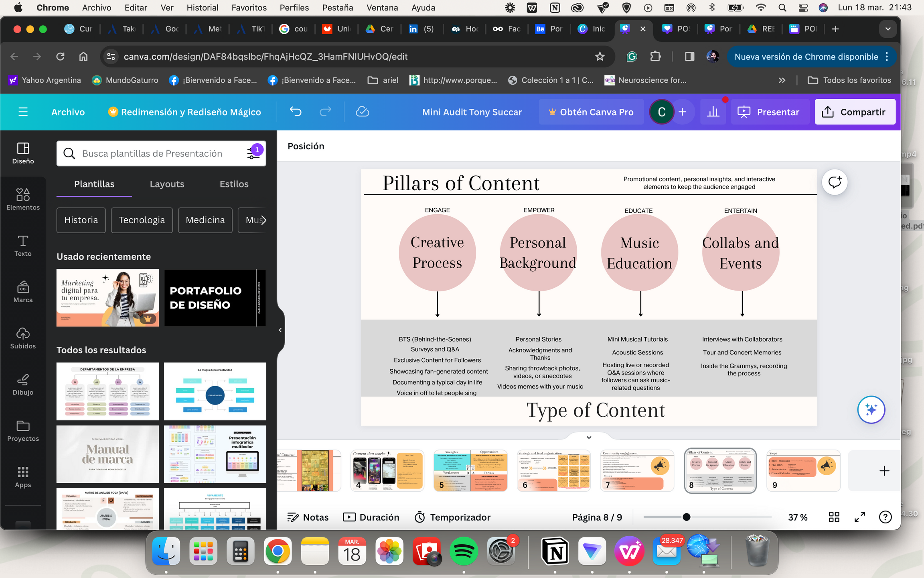Add a comment with bubble icon
Screen dimensions: 924x578
tap(835, 182)
